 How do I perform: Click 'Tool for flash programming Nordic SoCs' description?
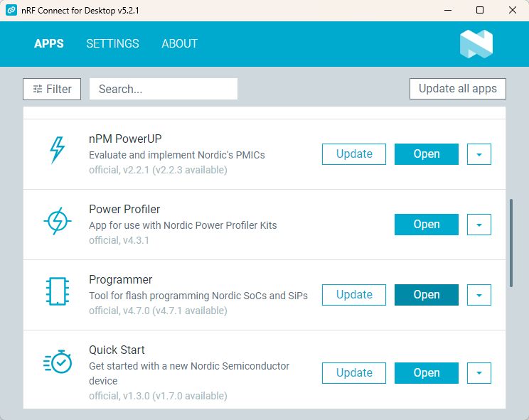point(198,296)
